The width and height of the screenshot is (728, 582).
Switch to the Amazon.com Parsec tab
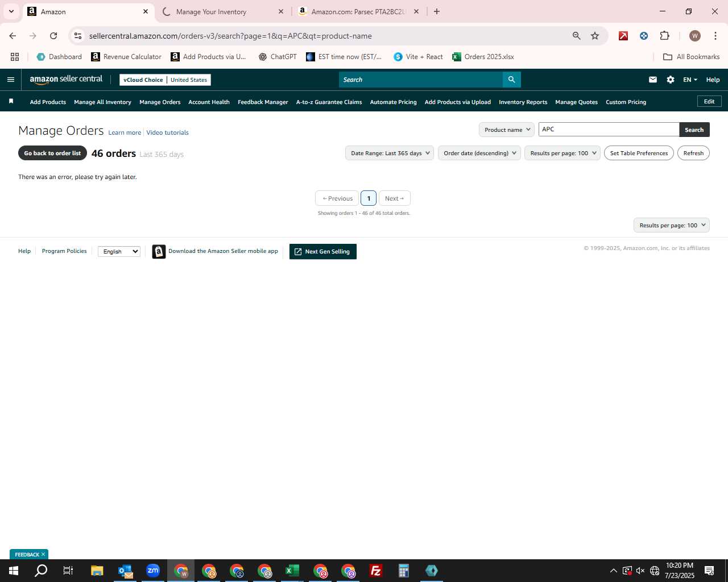[x=358, y=11]
